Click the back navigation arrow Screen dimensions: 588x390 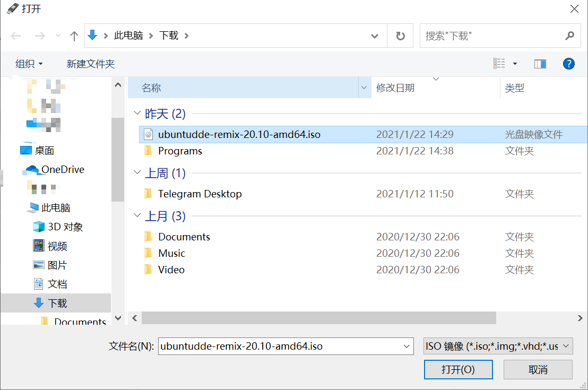click(15, 36)
